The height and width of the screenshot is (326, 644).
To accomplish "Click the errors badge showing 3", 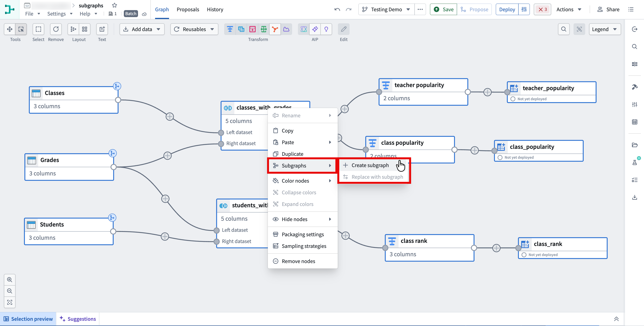I will [542, 10].
